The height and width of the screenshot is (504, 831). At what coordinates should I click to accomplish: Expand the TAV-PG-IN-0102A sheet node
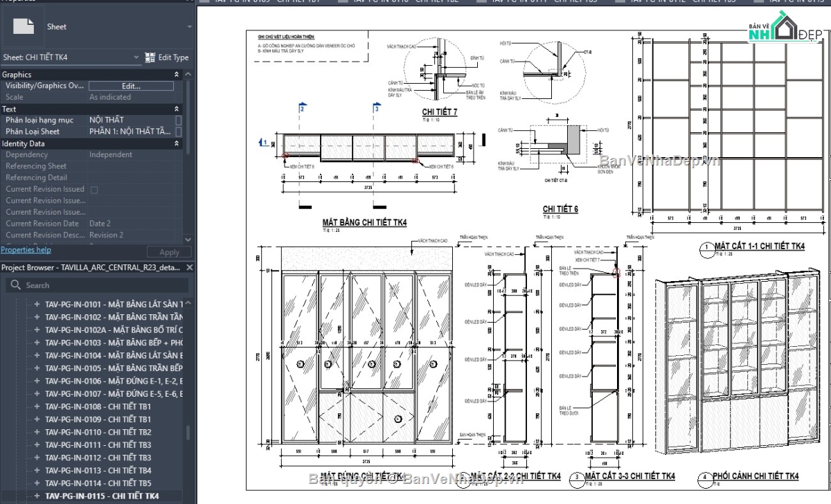pos(37,330)
